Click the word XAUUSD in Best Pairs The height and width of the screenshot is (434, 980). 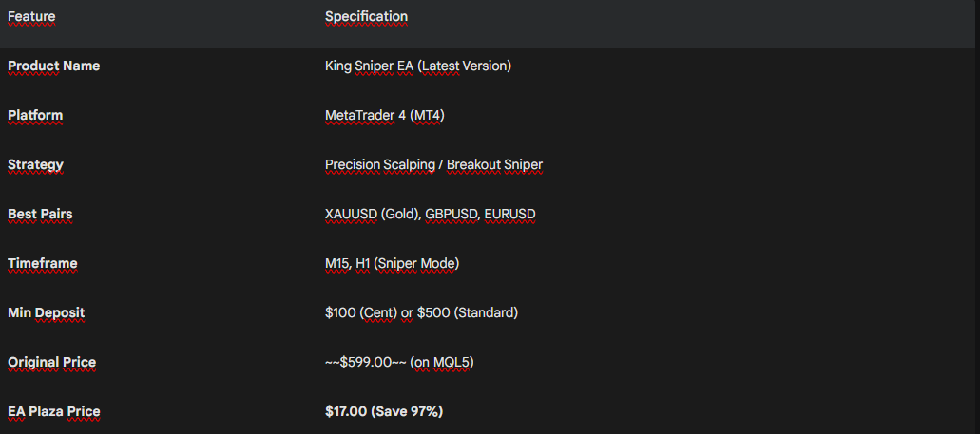click(x=352, y=215)
